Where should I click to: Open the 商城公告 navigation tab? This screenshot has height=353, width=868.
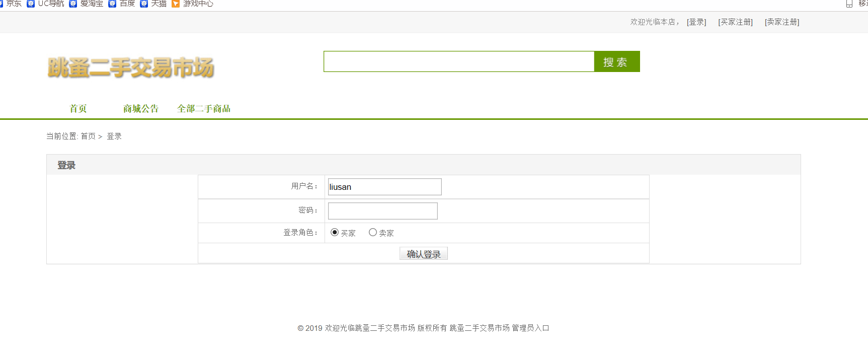[141, 109]
